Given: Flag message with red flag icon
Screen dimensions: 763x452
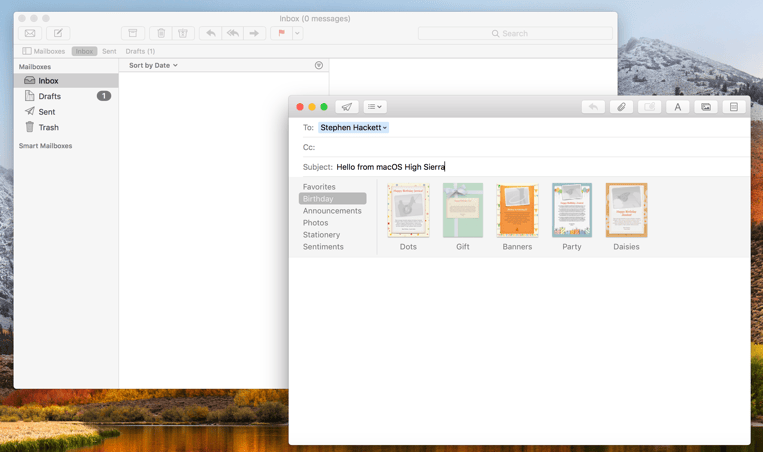Looking at the screenshot, I should tap(281, 33).
